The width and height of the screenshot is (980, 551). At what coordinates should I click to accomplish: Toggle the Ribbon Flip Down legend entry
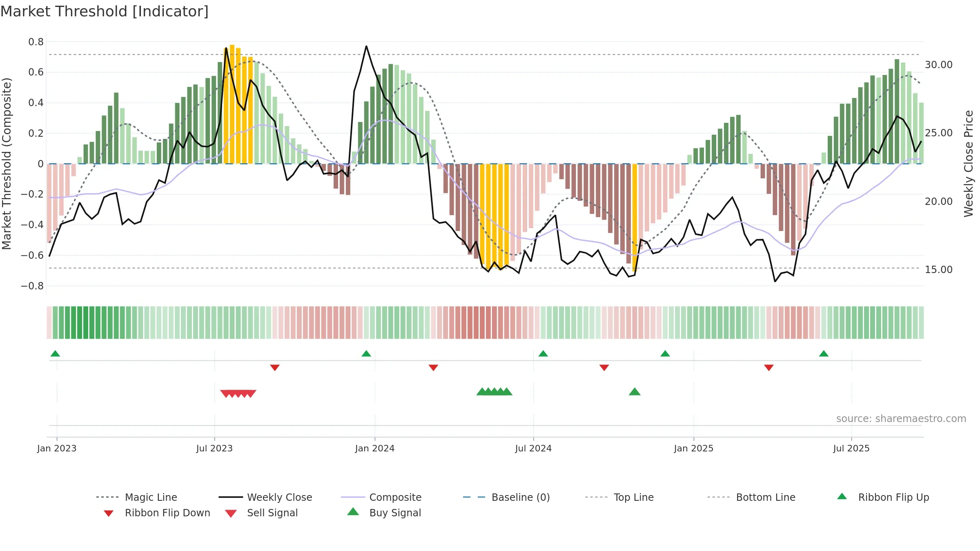[x=156, y=513]
